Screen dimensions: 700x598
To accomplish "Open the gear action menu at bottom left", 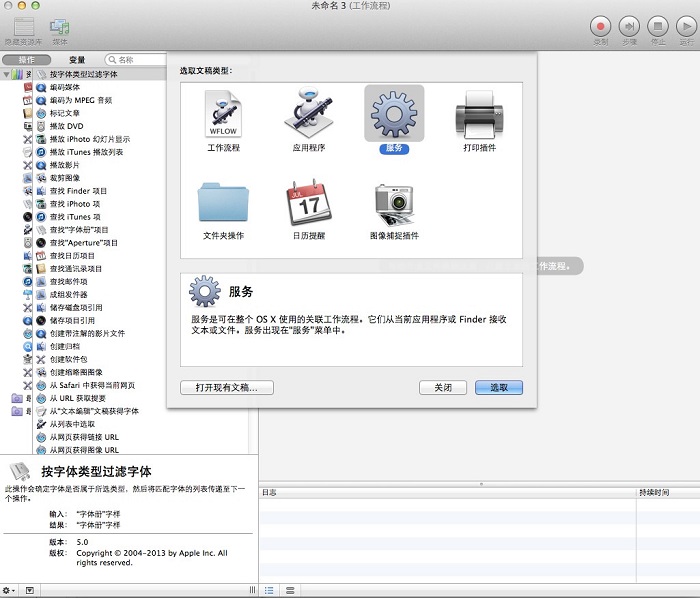I will pos(9,590).
